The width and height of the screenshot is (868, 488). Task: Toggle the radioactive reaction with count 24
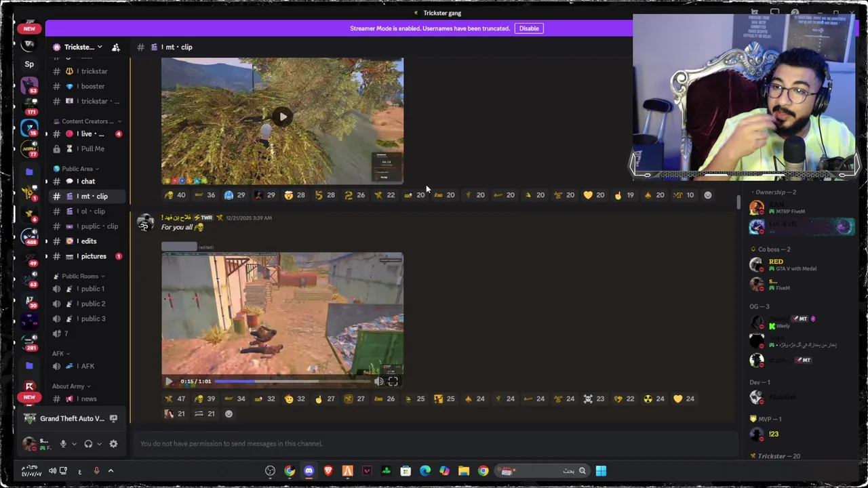pyautogui.click(x=654, y=399)
